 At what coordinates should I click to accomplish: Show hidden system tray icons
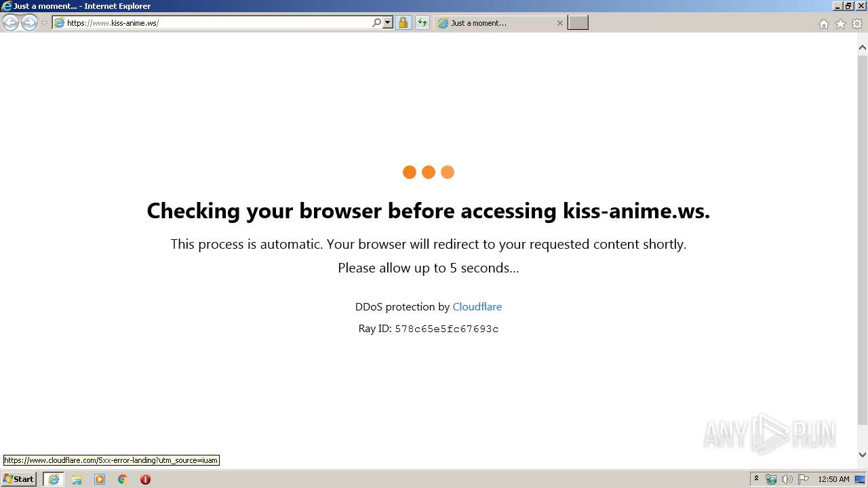[x=756, y=479]
